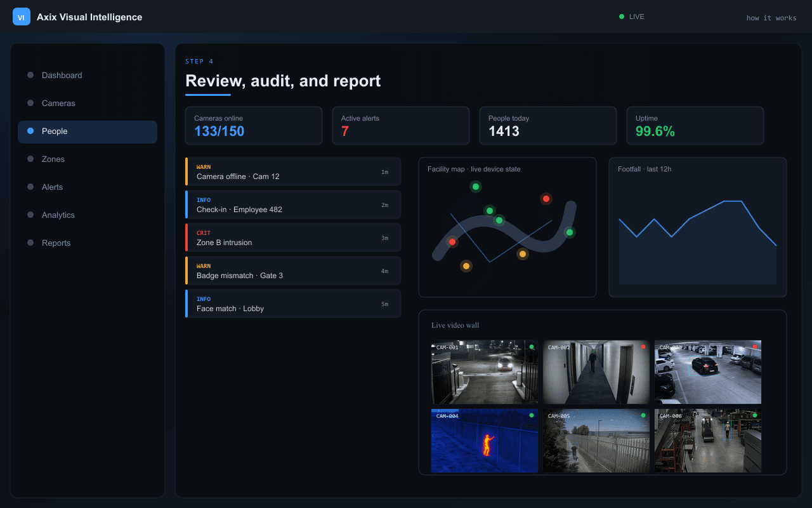The width and height of the screenshot is (812, 508).
Task: Open the CAM-005 fence feed
Action: click(596, 441)
